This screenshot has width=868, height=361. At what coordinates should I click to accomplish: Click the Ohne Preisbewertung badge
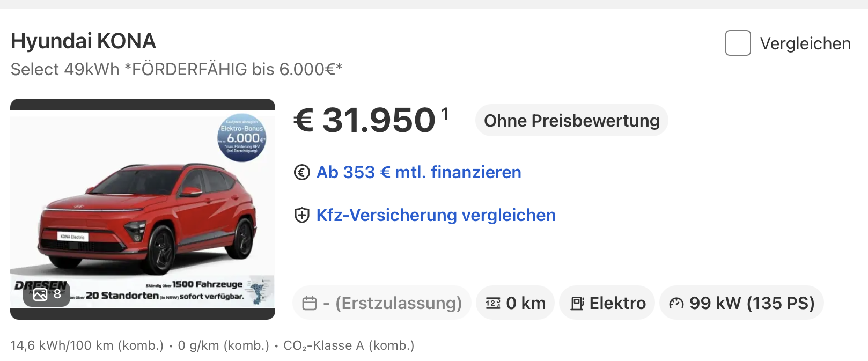[x=571, y=121]
